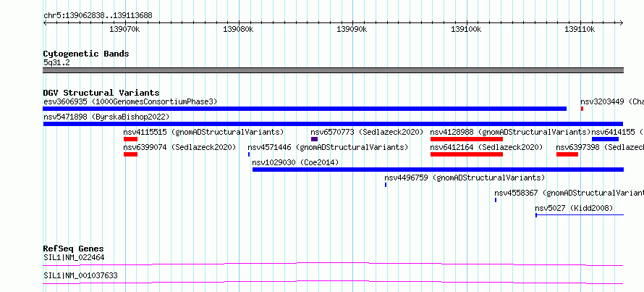The image size is (644, 292).
Task: Click the small nsv3203449 red marker
Action: 582,109
